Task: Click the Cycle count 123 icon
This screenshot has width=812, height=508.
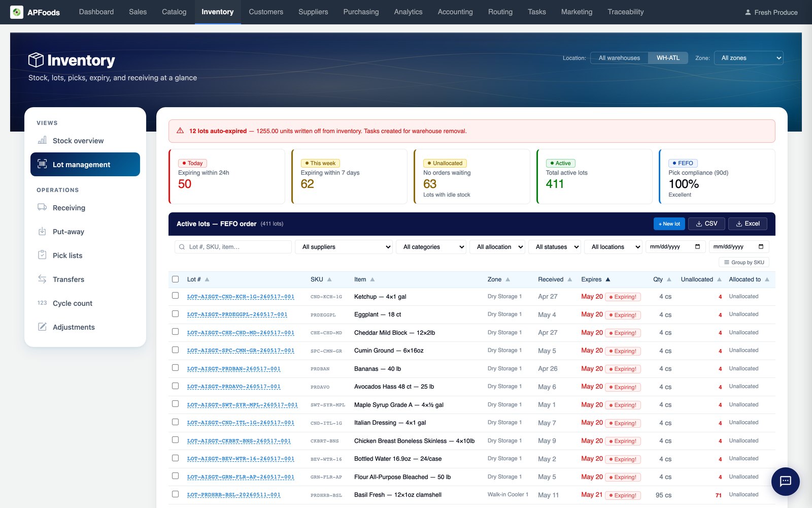Action: 42,303
